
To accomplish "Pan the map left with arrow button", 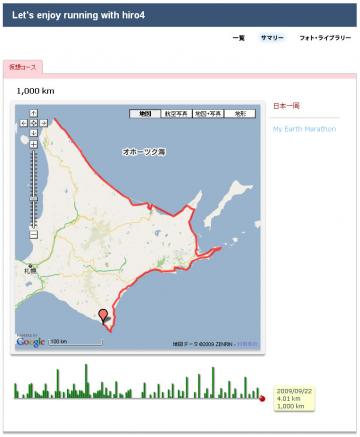I will pos(24,123).
